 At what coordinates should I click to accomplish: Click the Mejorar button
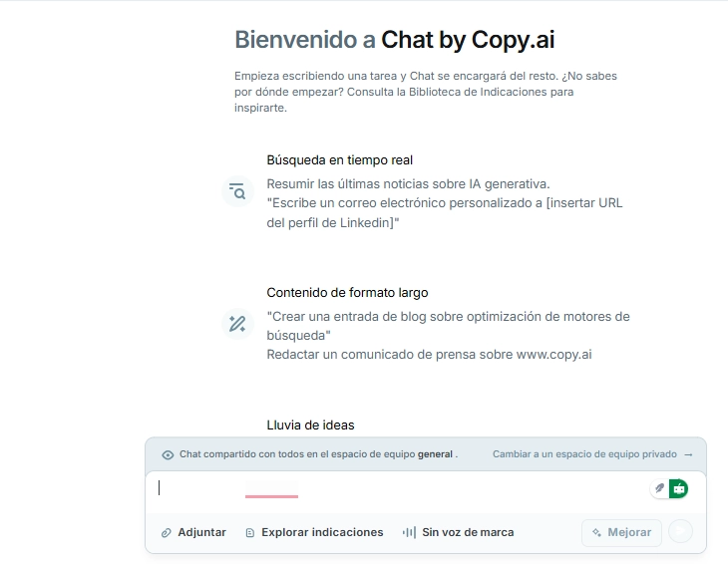[621, 532]
